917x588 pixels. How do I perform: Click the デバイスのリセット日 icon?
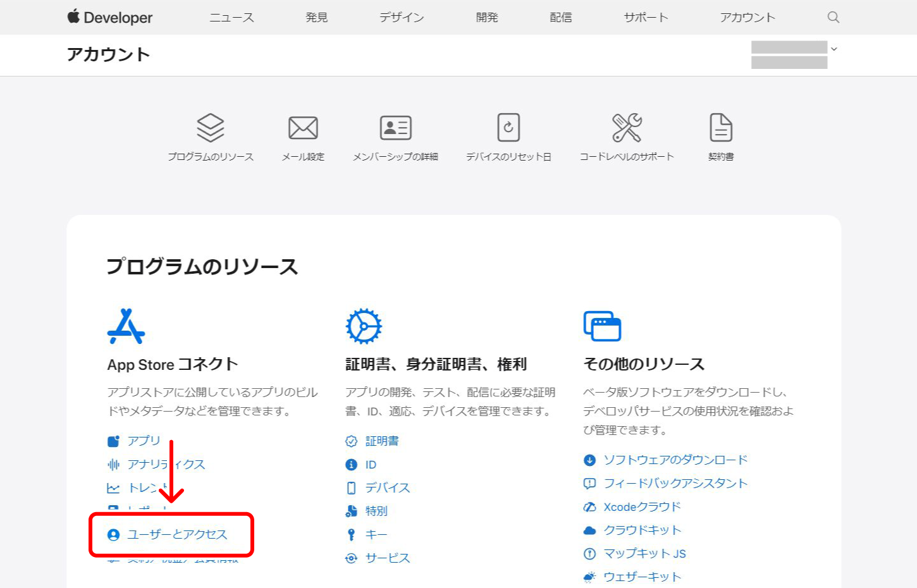508,128
